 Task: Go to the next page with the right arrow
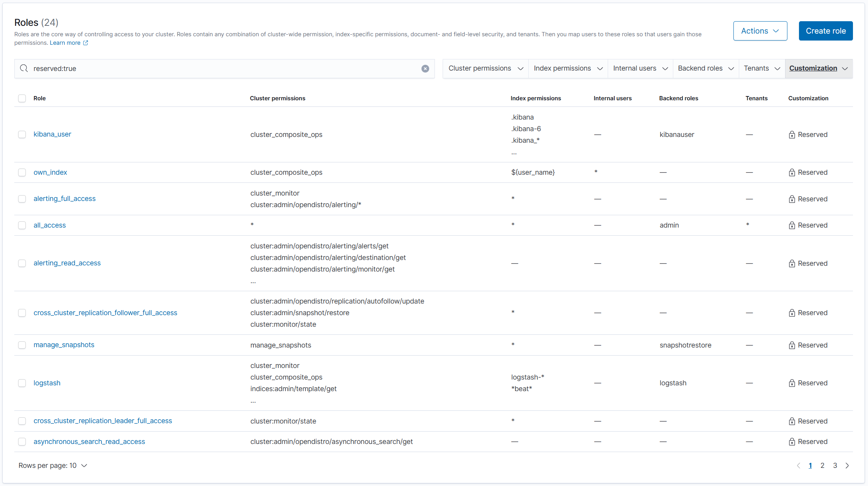(847, 466)
